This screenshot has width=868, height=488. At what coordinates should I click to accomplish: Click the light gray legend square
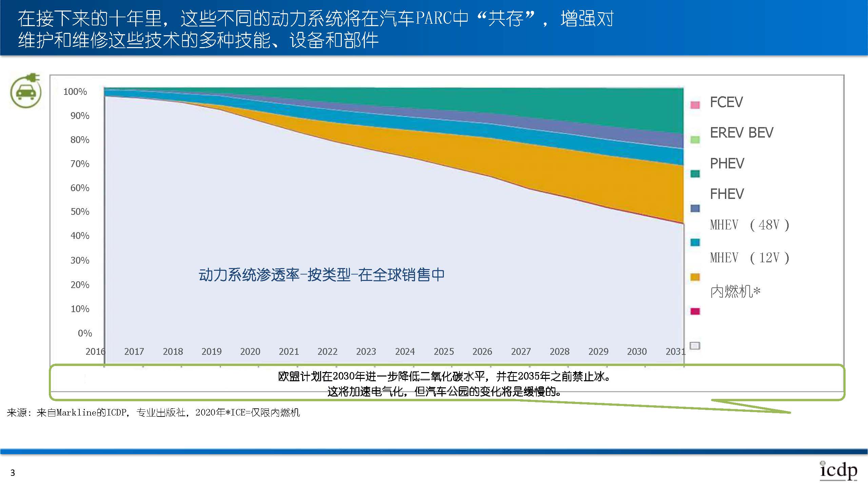coord(695,346)
